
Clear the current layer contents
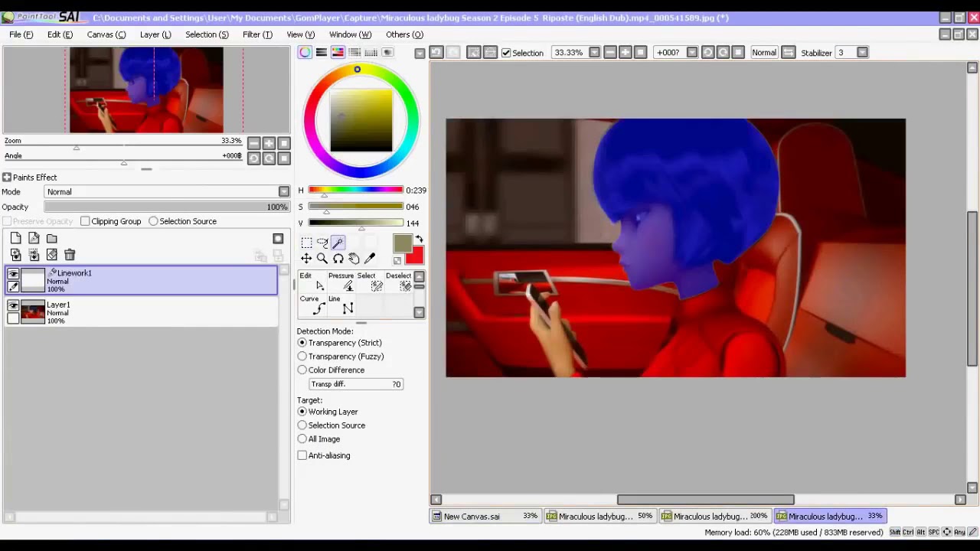(51, 255)
